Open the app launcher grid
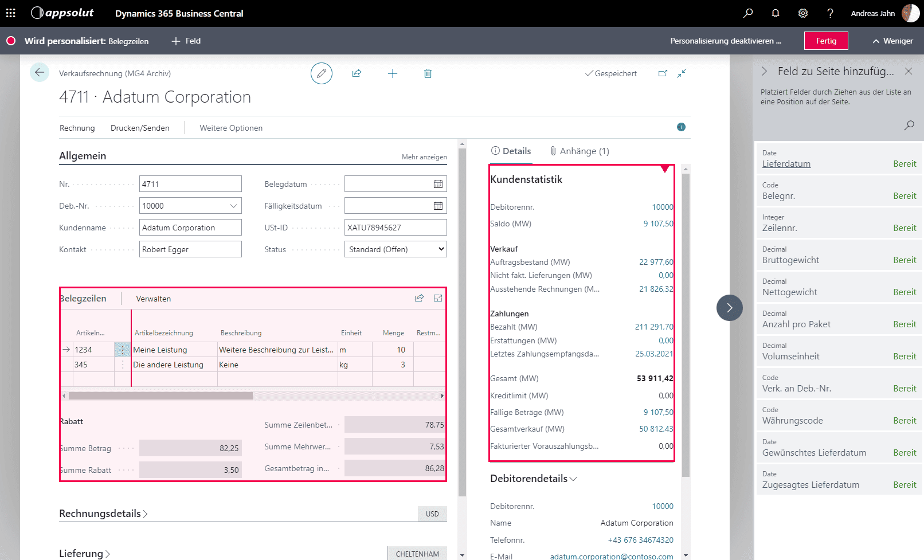The image size is (924, 560). tap(11, 13)
